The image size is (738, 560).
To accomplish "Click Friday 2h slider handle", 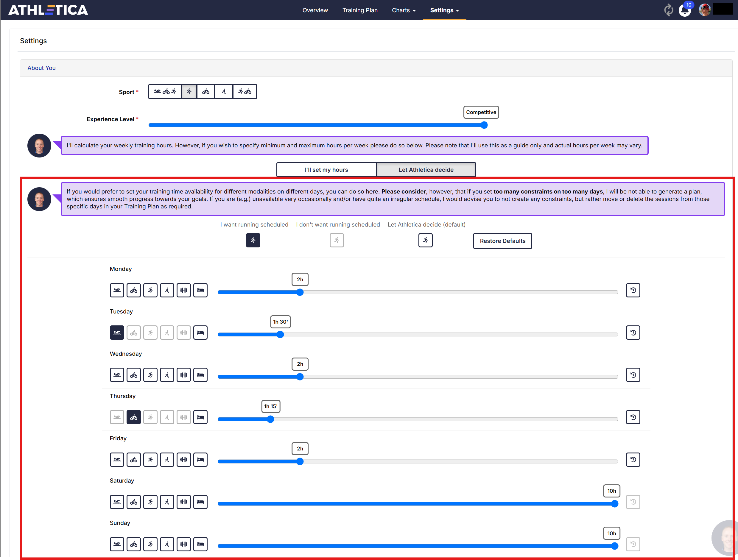I will click(300, 462).
